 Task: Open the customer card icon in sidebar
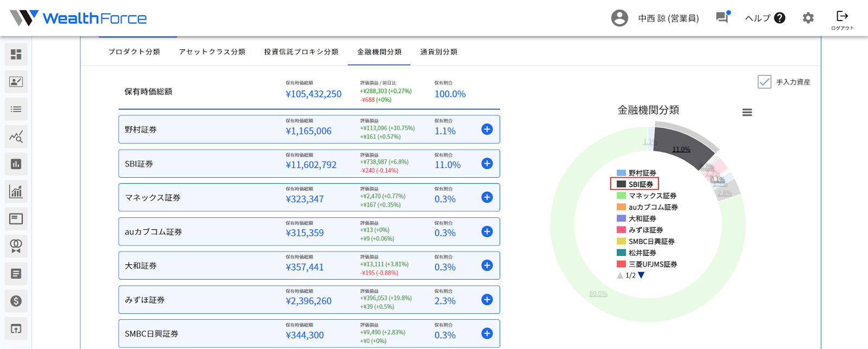click(x=16, y=82)
